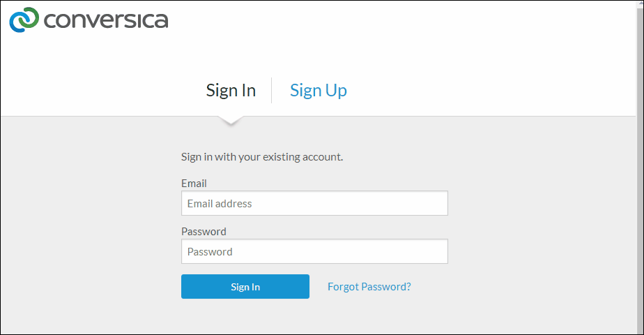Viewport: 644px width, 335px height.
Task: Click the 'Sign in with your existing account' text
Action: pyautogui.click(x=262, y=157)
